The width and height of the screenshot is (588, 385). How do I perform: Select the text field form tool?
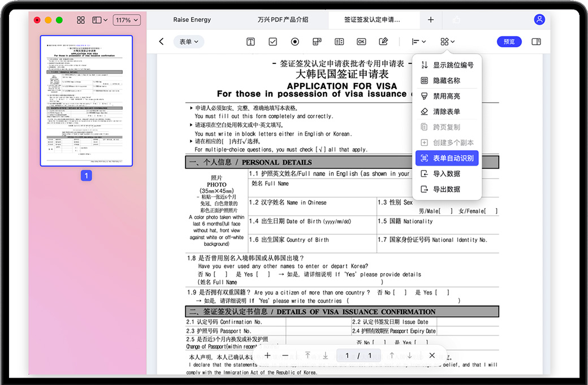click(x=250, y=42)
